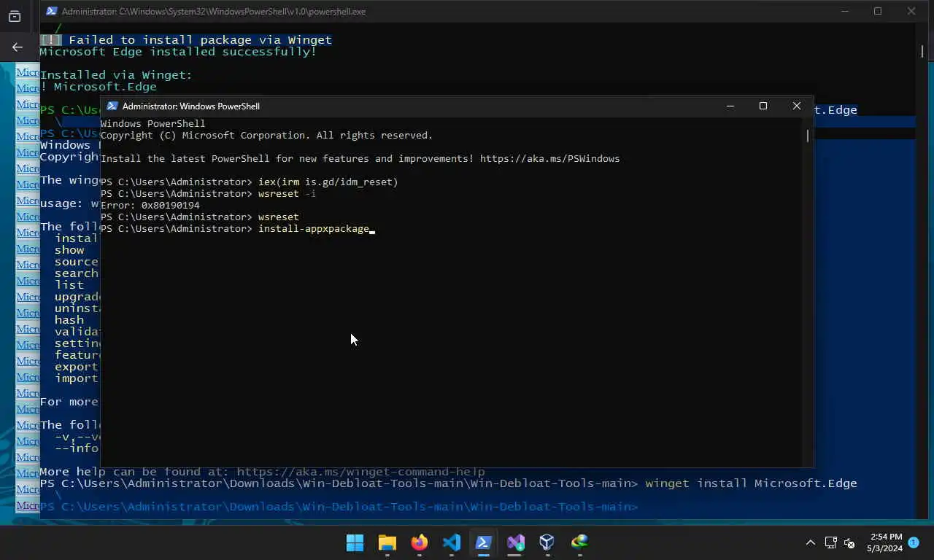Image resolution: width=934 pixels, height=560 pixels.
Task: Open the Windows Start menu
Action: click(355, 542)
